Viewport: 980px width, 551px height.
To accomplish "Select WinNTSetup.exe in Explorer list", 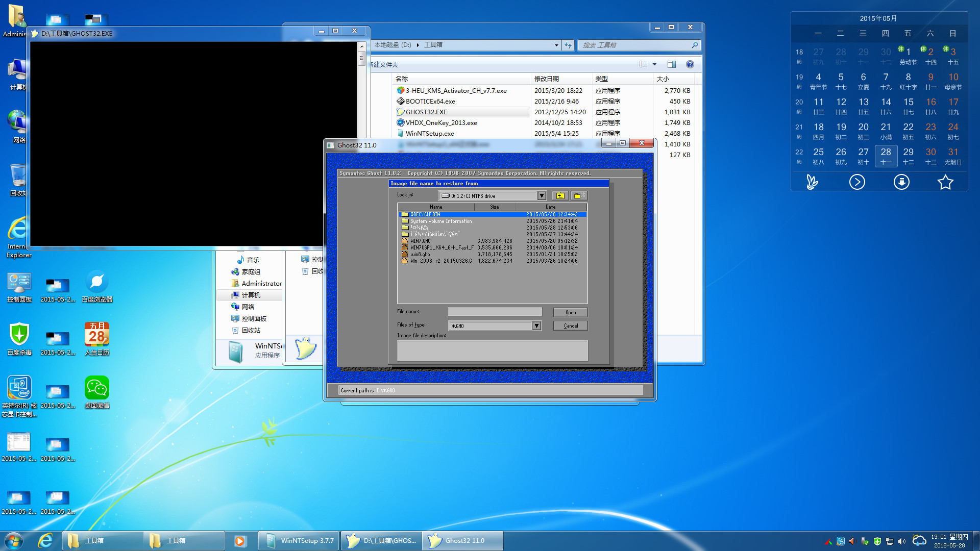I will tap(430, 133).
